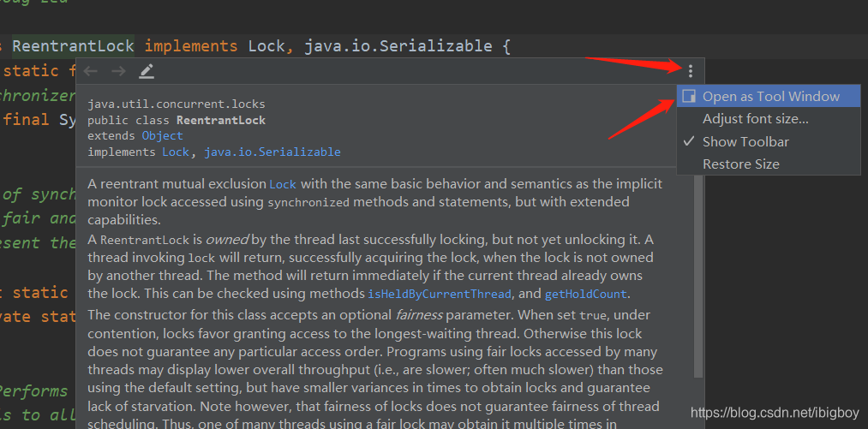
Task: Click the Open as Tool Window icon
Action: [x=689, y=96]
